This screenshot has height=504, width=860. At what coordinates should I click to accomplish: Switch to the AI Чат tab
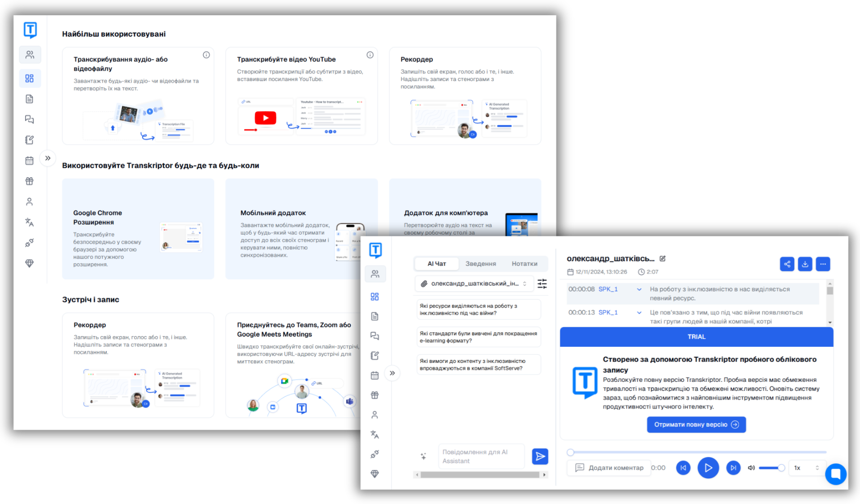pos(437,264)
